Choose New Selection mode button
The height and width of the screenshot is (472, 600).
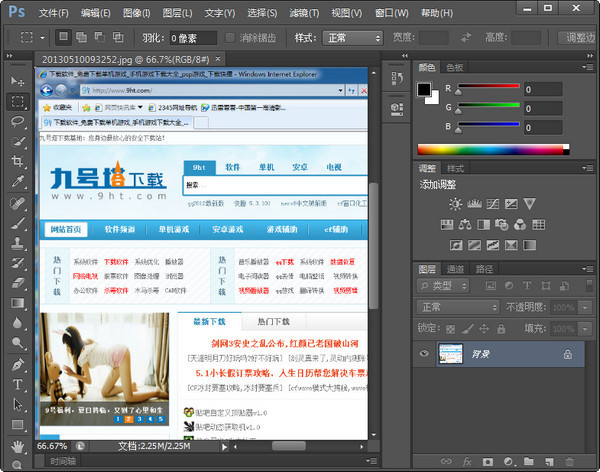click(x=64, y=37)
